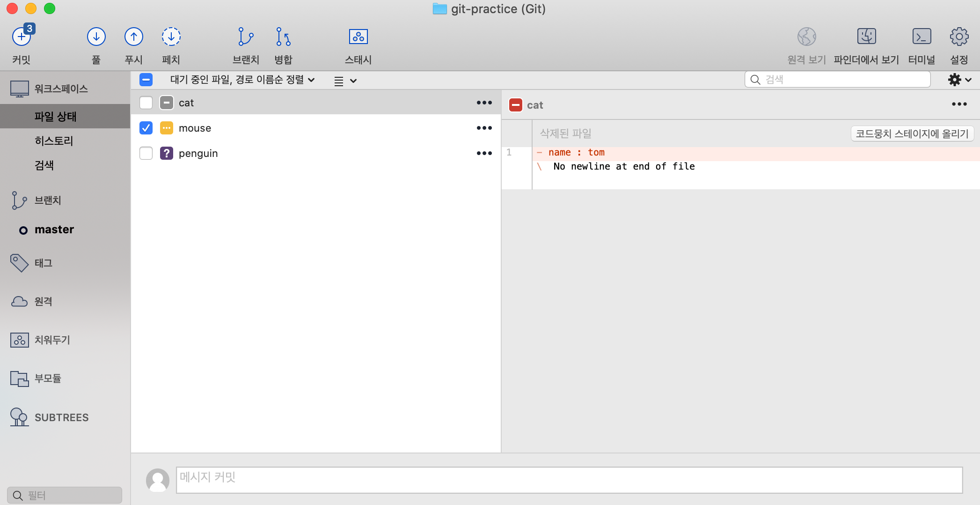Select the penguin file row
980x505 pixels.
(x=316, y=153)
